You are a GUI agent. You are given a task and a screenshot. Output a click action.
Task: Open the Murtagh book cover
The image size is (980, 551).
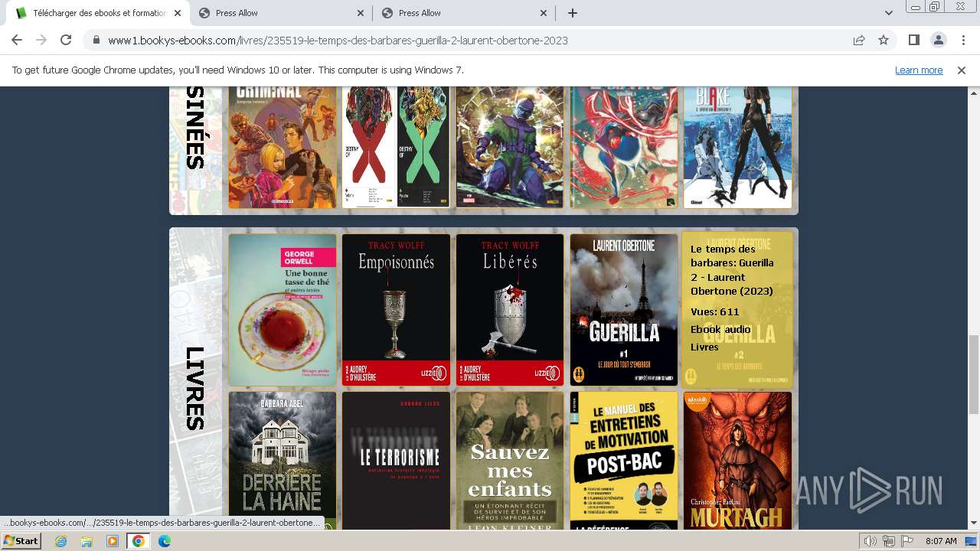click(x=737, y=461)
